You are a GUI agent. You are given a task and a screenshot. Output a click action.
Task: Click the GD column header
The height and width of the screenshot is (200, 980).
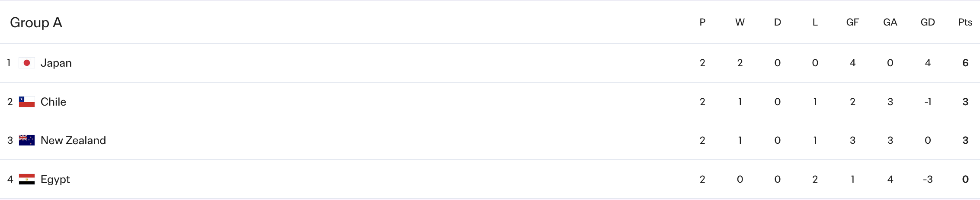tap(927, 23)
